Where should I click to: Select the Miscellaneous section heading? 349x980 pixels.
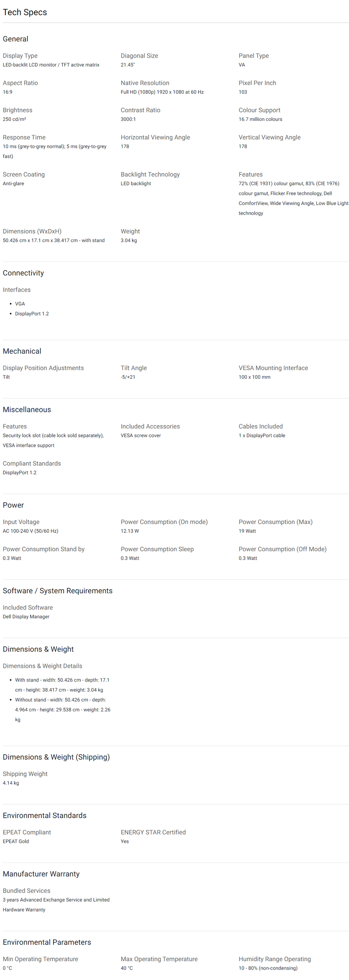click(27, 409)
